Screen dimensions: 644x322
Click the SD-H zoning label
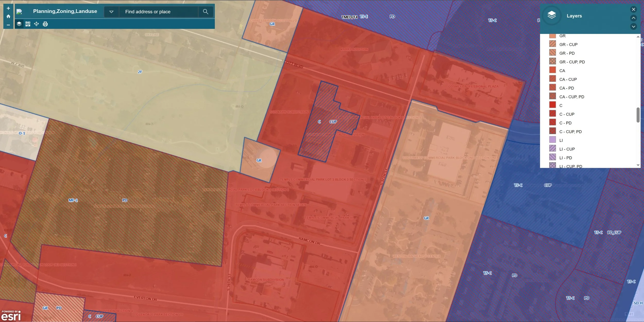tap(638, 303)
